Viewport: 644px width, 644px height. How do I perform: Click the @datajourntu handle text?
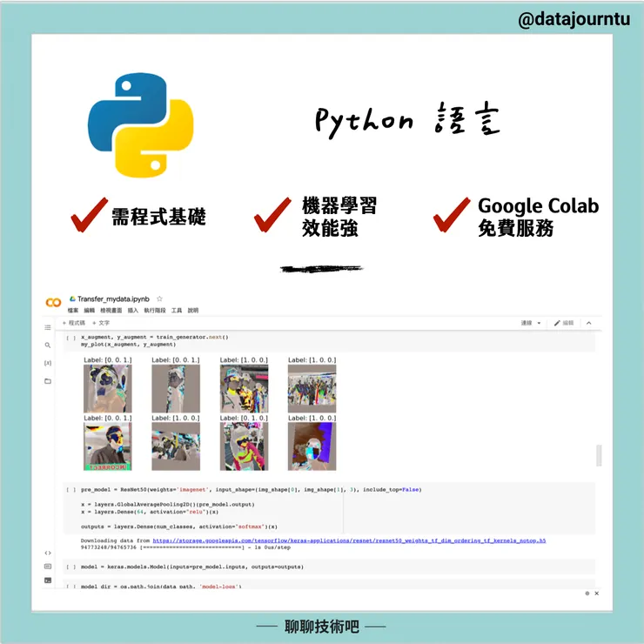[x=574, y=19]
